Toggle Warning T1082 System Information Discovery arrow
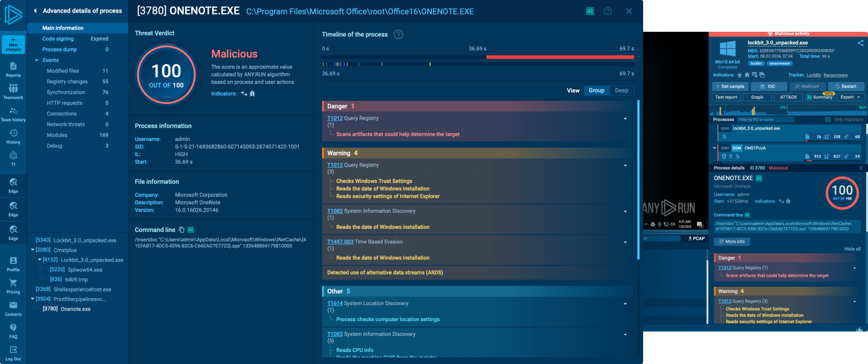This screenshot has height=364, width=868. tap(625, 212)
